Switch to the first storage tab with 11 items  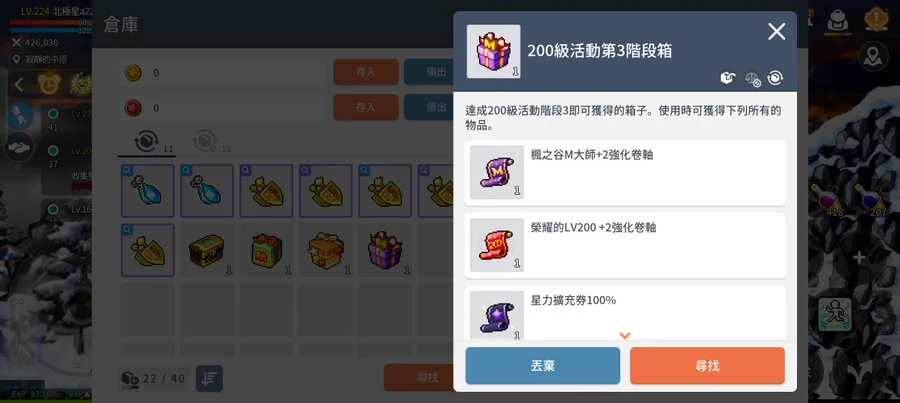[x=147, y=141]
